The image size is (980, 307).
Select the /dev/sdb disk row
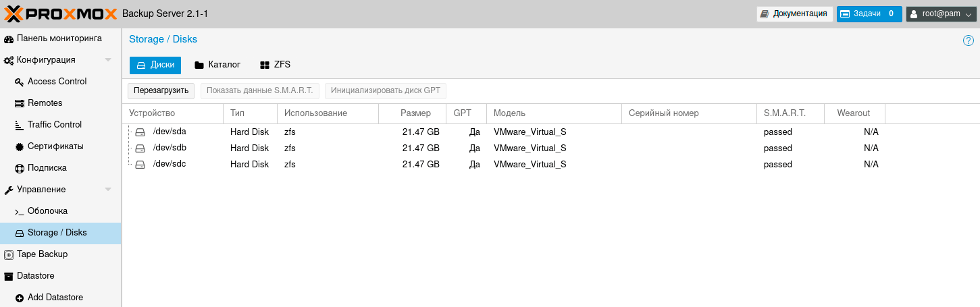pyautogui.click(x=170, y=148)
